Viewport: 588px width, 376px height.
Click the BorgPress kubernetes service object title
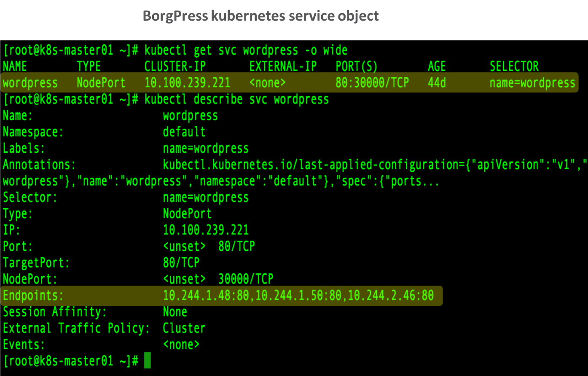260,16
